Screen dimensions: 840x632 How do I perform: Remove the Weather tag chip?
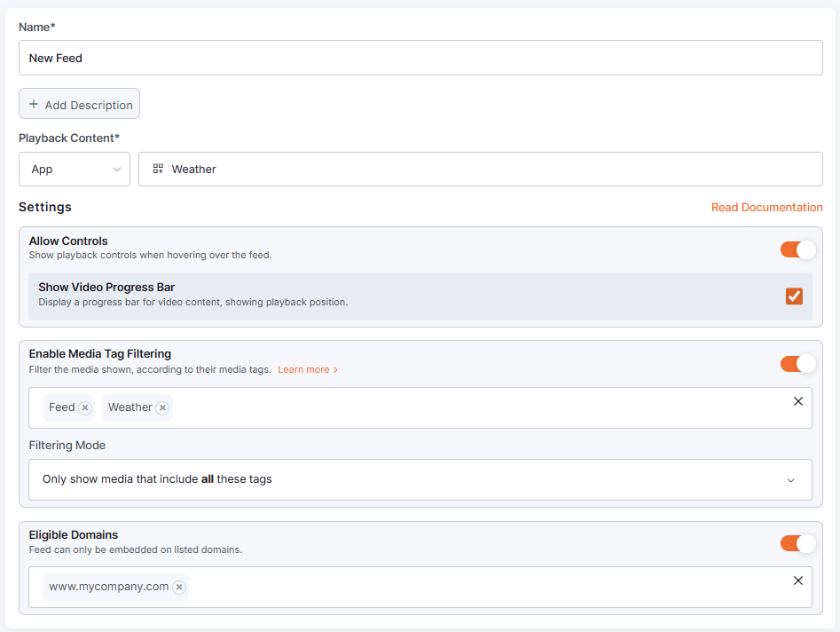coord(162,407)
